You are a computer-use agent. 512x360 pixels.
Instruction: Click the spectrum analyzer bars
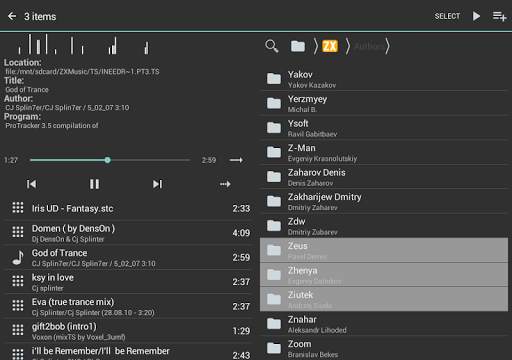click(84, 44)
